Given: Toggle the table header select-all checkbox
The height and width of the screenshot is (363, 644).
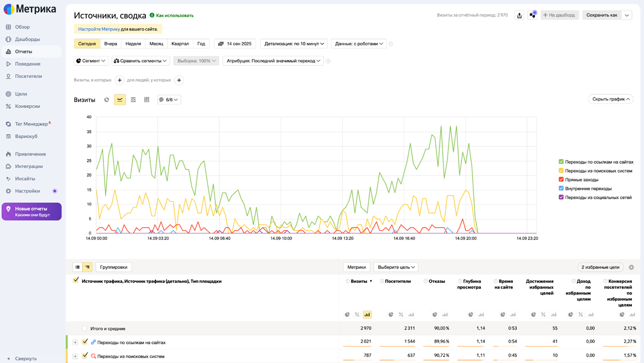Looking at the screenshot, I should (x=76, y=280).
